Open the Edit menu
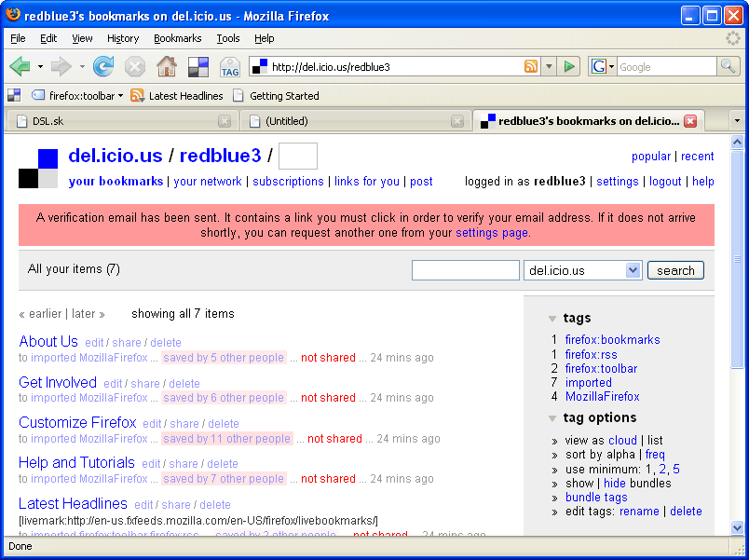This screenshot has height=560, width=749. (x=48, y=38)
